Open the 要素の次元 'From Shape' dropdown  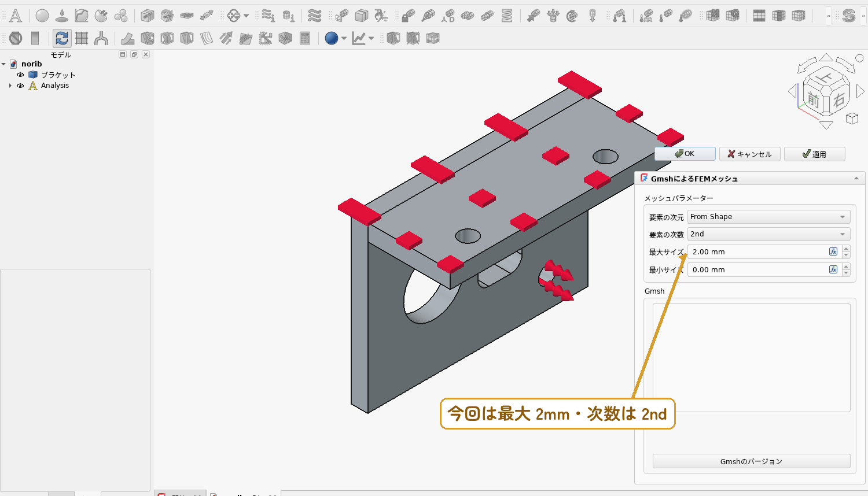pos(768,217)
